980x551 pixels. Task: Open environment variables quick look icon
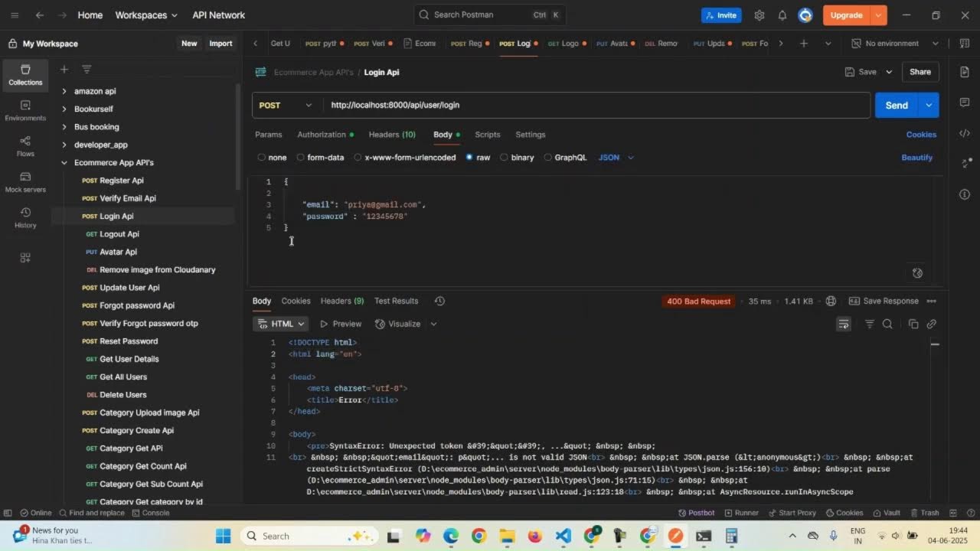(x=964, y=44)
